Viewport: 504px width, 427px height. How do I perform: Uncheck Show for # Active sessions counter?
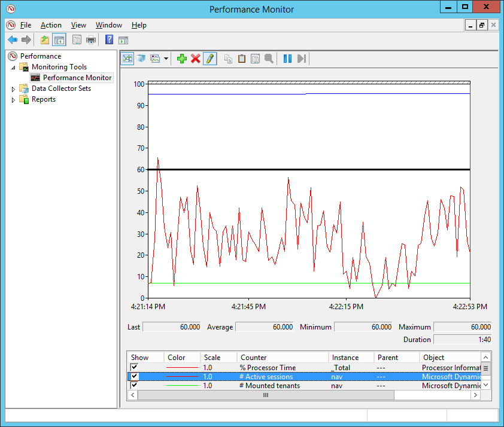coord(135,377)
